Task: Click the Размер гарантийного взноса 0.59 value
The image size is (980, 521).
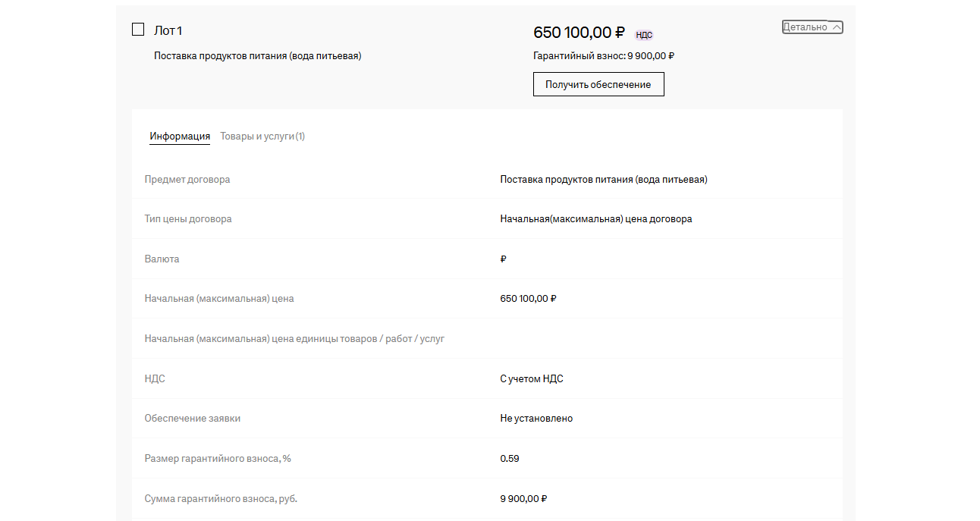Action: pyautogui.click(x=510, y=459)
